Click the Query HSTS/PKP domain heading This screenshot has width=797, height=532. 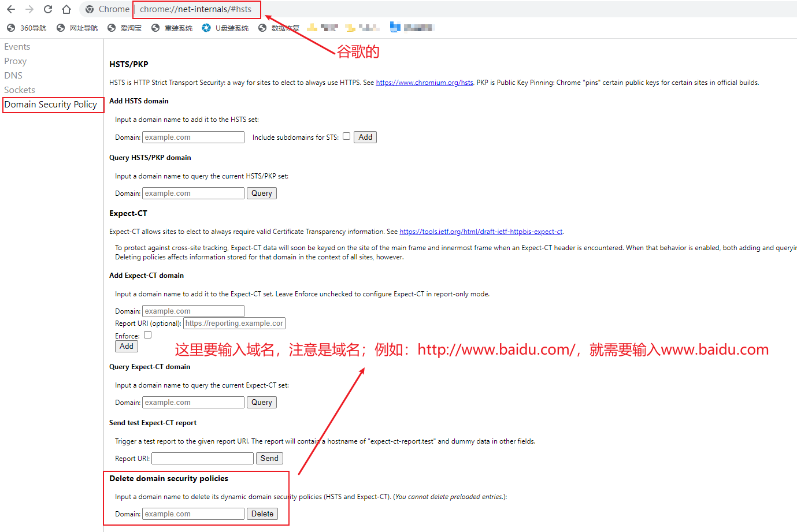pyautogui.click(x=150, y=158)
